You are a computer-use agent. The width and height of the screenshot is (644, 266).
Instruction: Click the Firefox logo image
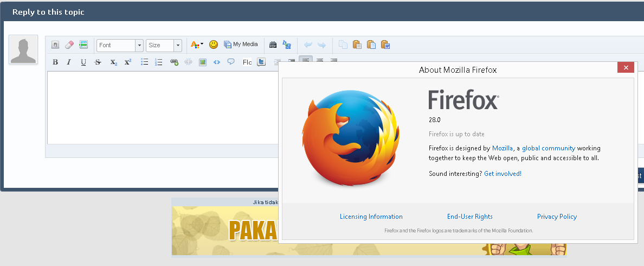(x=351, y=138)
